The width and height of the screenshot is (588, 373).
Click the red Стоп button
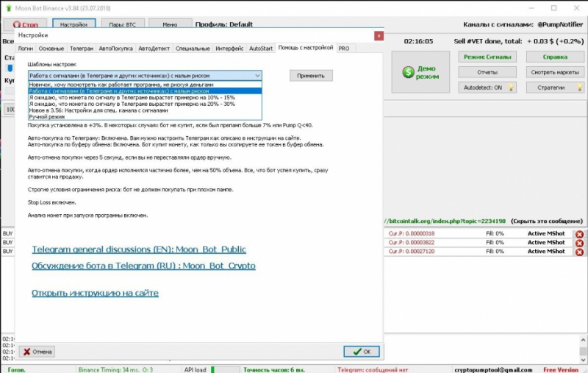click(25, 25)
